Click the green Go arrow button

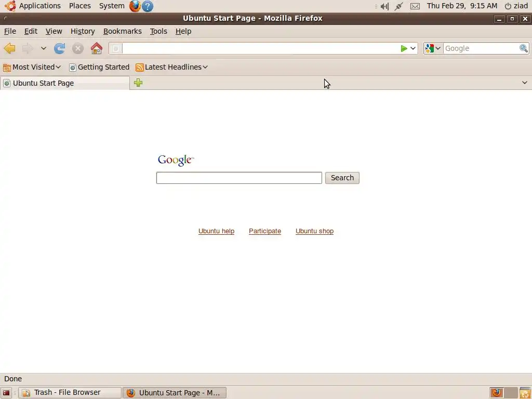(403, 48)
